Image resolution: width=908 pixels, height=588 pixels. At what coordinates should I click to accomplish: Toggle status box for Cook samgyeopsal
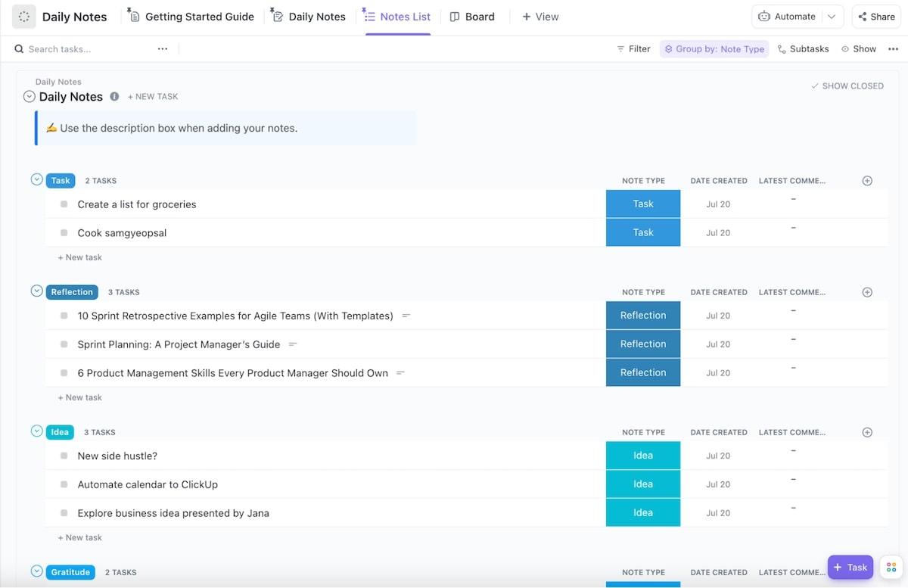point(64,233)
